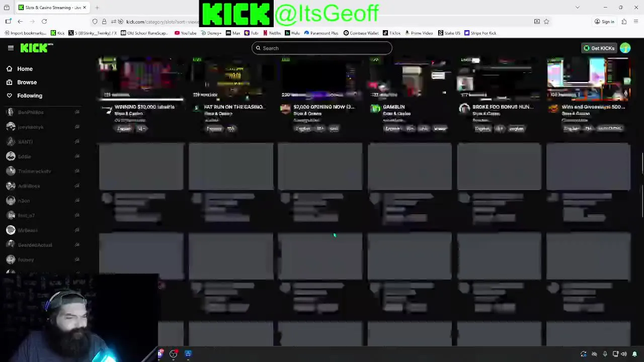
Task: Open the Stake US bookmark
Action: 449,33
